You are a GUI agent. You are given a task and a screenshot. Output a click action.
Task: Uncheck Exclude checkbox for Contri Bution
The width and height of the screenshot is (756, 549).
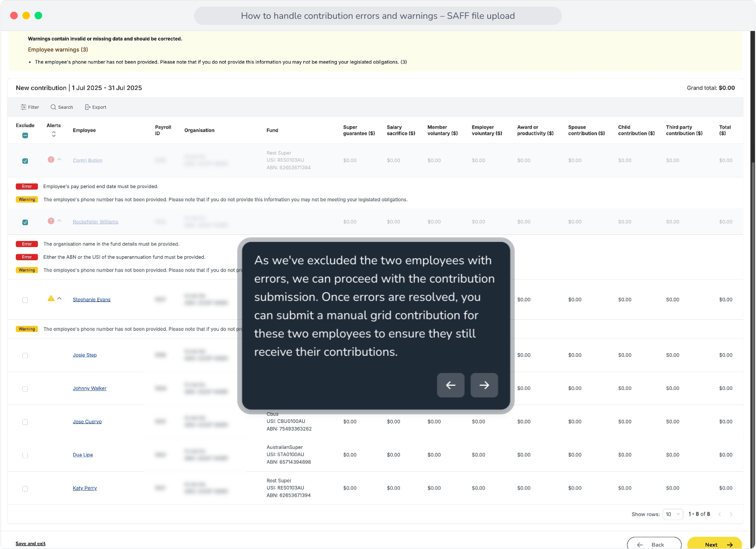[x=25, y=161]
